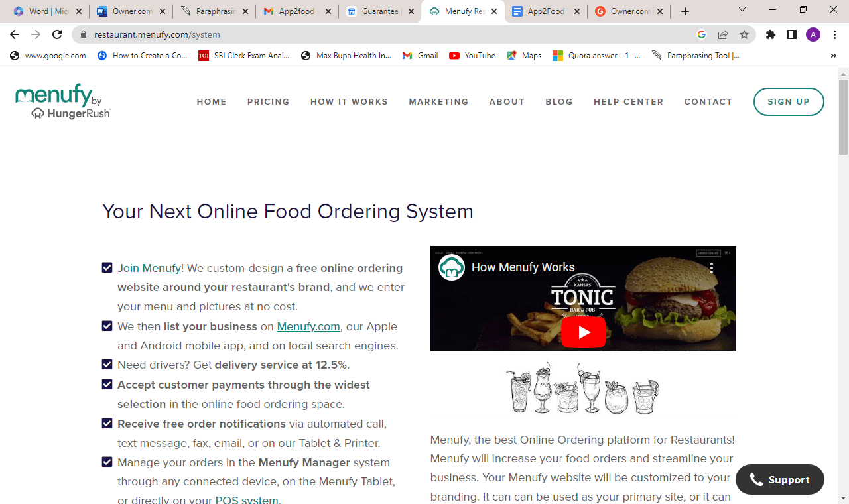This screenshot has height=504, width=849.
Task: Open the Paraphrasing Tool bookmark
Action: 696,56
